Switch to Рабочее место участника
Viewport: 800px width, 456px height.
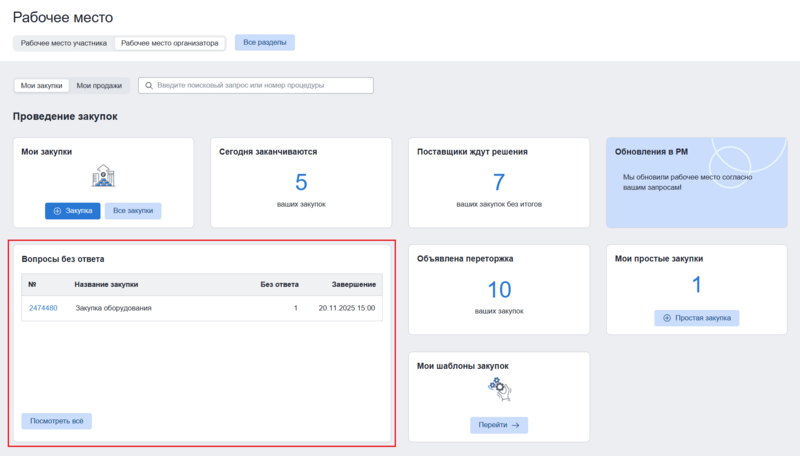click(x=63, y=43)
